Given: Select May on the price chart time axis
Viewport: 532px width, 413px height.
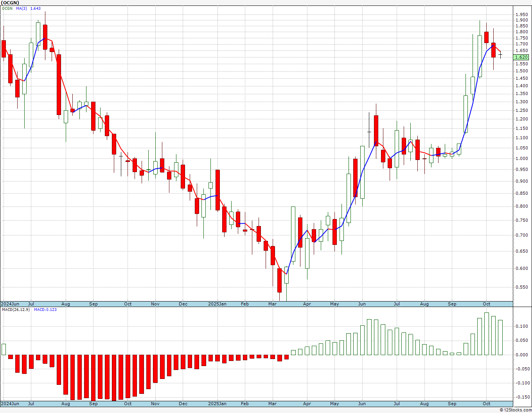Looking at the screenshot, I should (x=334, y=304).
